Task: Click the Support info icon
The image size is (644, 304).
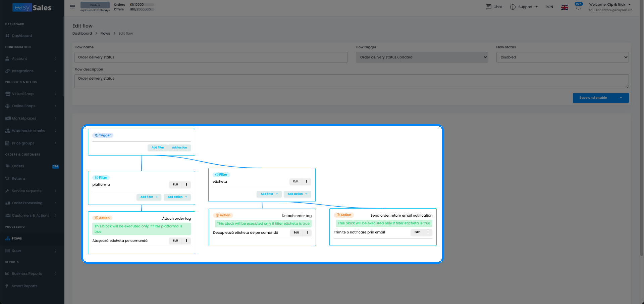Action: coord(513,7)
